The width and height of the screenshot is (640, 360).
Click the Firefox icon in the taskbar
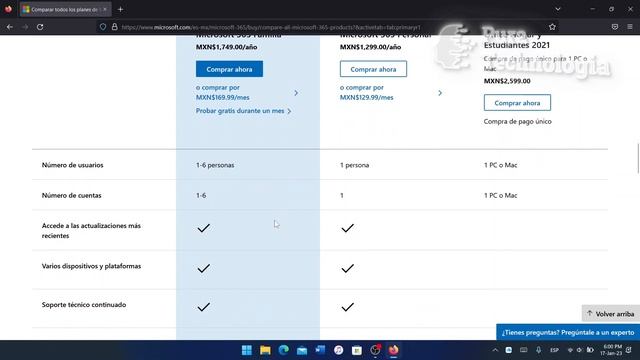point(393,350)
